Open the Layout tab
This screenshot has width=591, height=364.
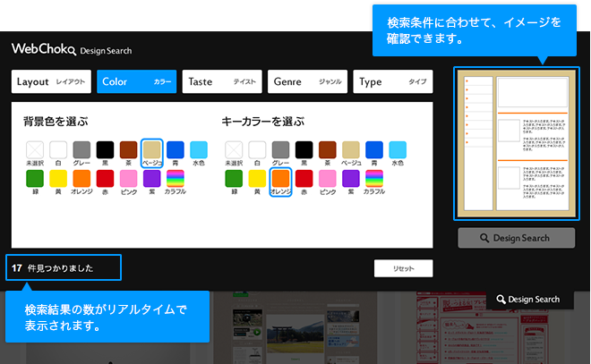coord(51,81)
